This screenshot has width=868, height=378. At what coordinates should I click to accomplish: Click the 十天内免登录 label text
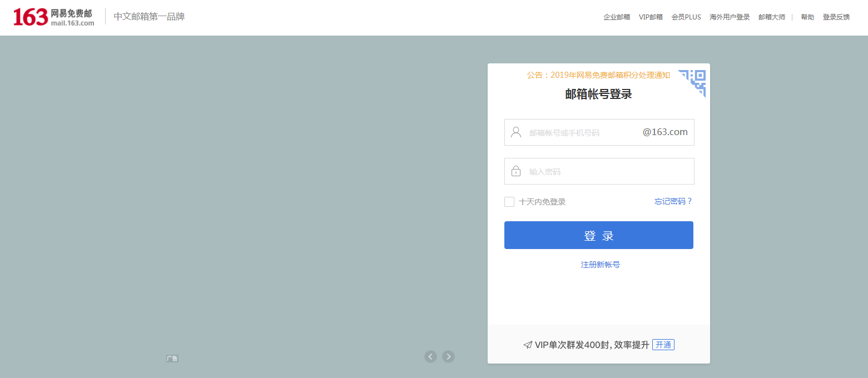click(x=542, y=202)
